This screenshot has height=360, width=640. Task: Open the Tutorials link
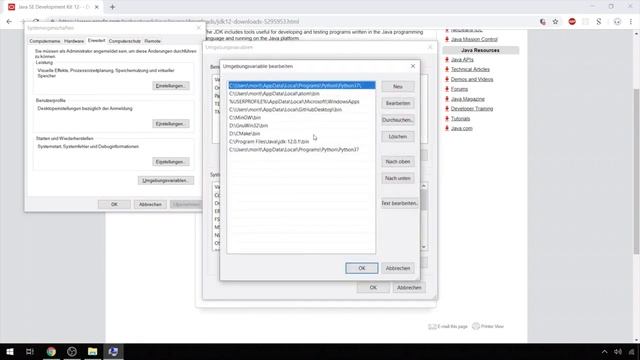pos(460,118)
